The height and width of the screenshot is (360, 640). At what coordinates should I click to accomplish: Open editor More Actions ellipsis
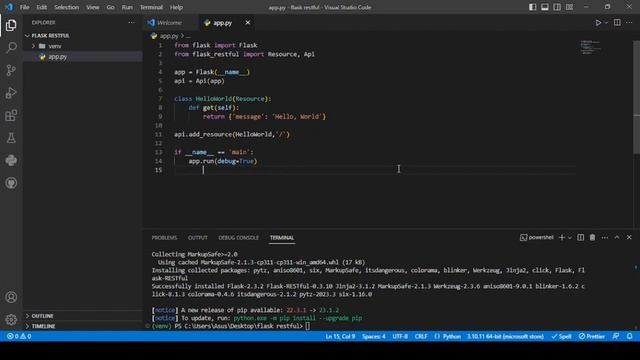629,23
